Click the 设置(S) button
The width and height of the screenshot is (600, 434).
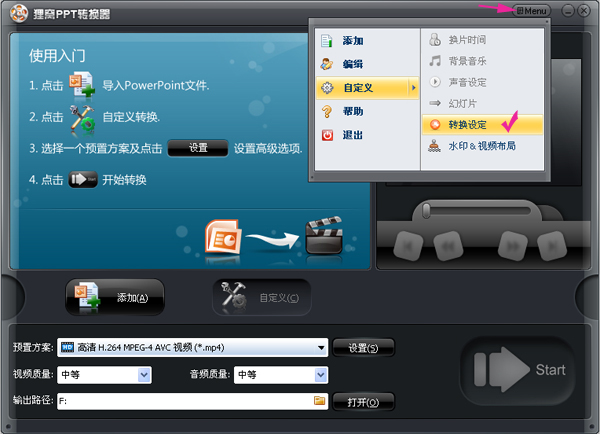(363, 348)
